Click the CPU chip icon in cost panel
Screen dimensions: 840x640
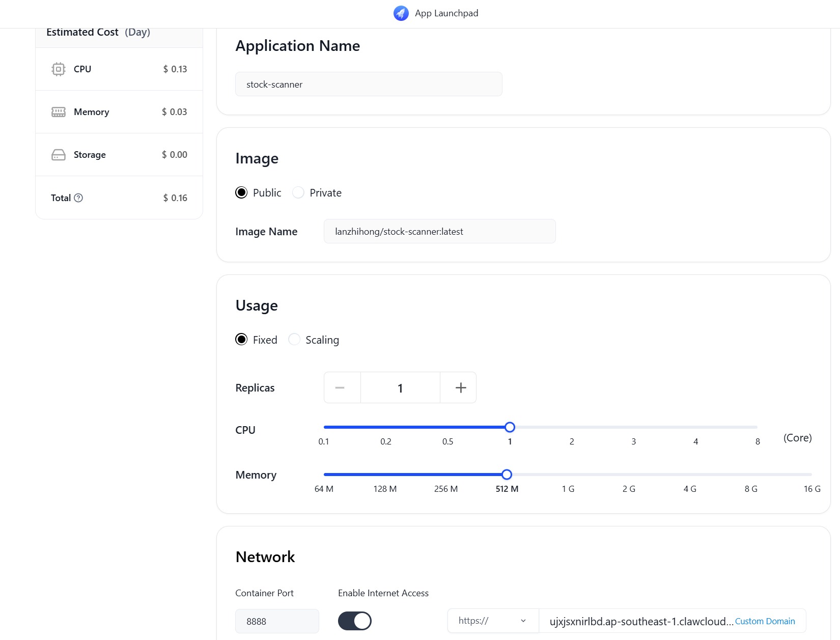59,69
